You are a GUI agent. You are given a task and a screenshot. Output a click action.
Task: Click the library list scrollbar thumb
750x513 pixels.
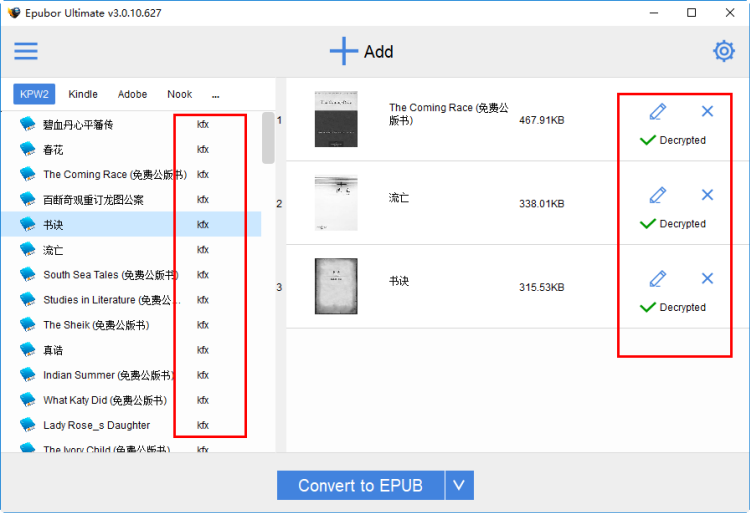click(x=268, y=138)
